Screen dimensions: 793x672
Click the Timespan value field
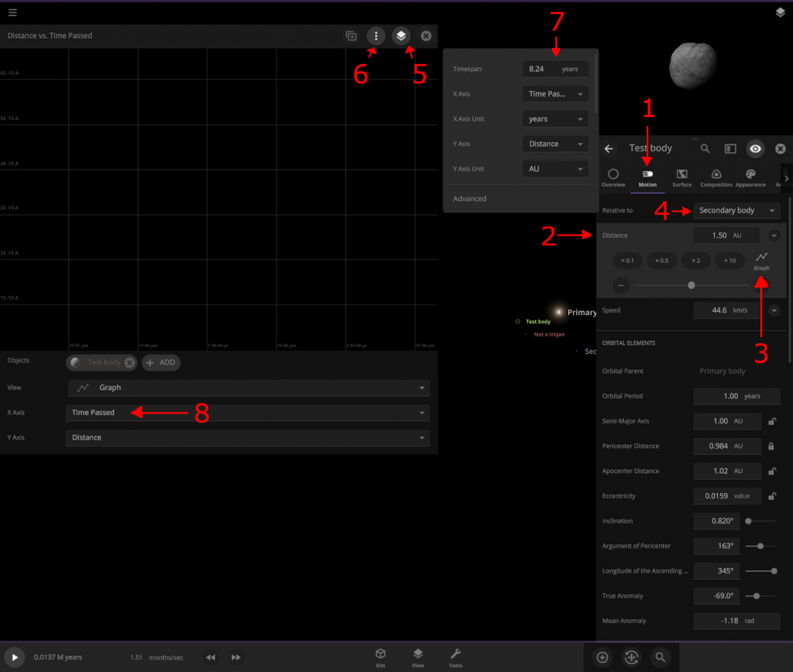(x=539, y=69)
